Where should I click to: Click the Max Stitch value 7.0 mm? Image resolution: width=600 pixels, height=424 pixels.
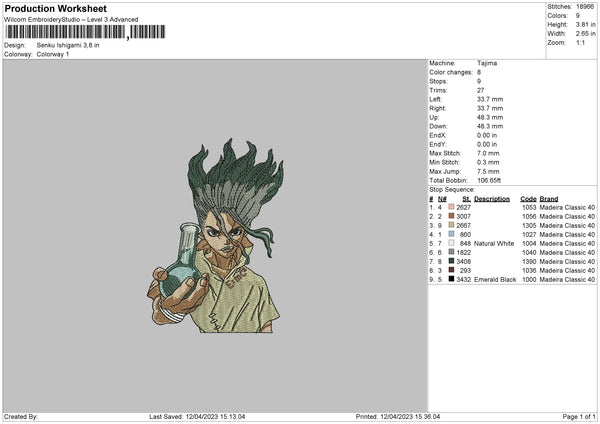(x=488, y=153)
